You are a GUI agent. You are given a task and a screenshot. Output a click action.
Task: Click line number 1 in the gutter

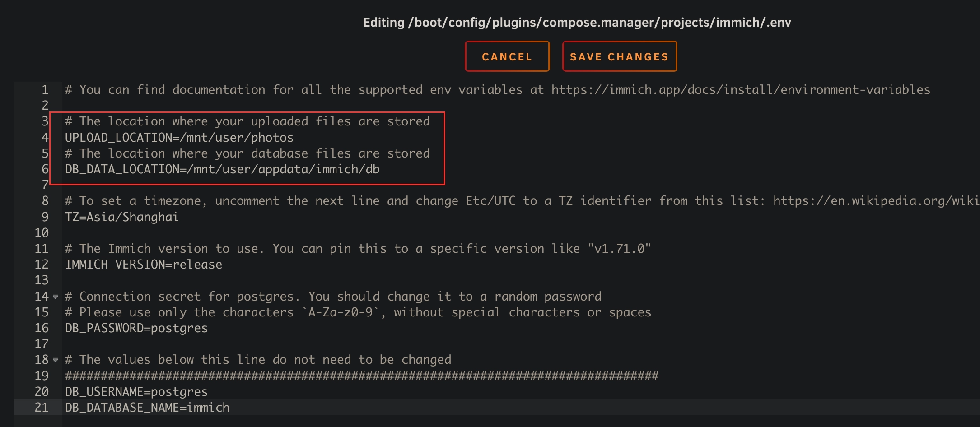45,90
